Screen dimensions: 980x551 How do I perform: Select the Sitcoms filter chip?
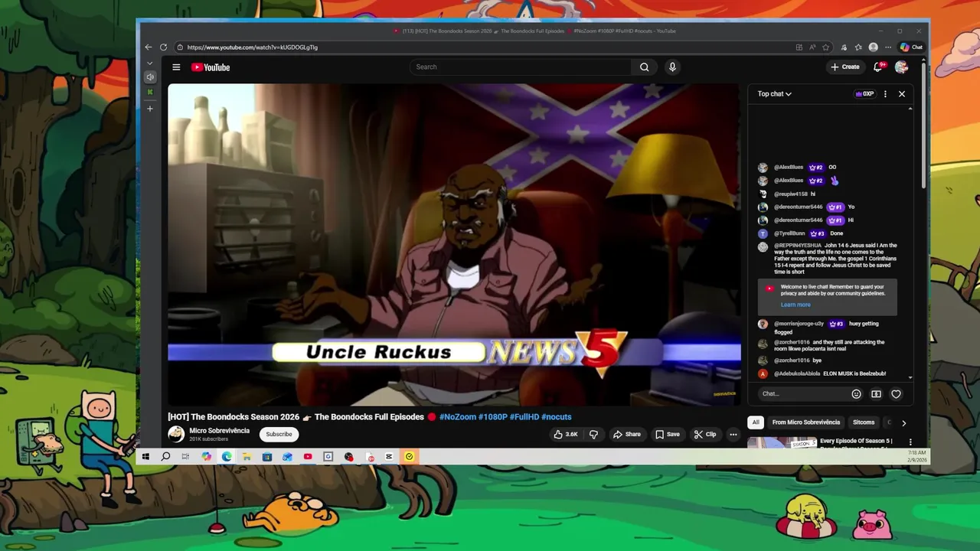pyautogui.click(x=864, y=422)
